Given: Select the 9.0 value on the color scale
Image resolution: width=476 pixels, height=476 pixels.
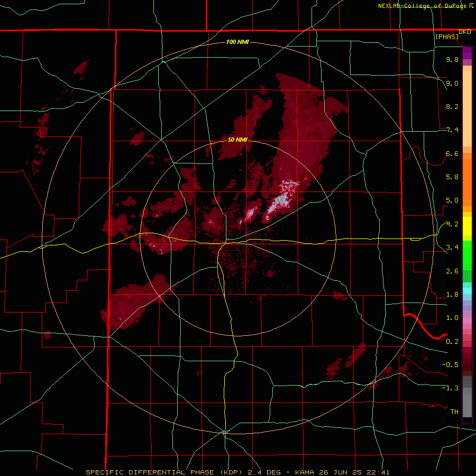Looking at the screenshot, I should [452, 83].
